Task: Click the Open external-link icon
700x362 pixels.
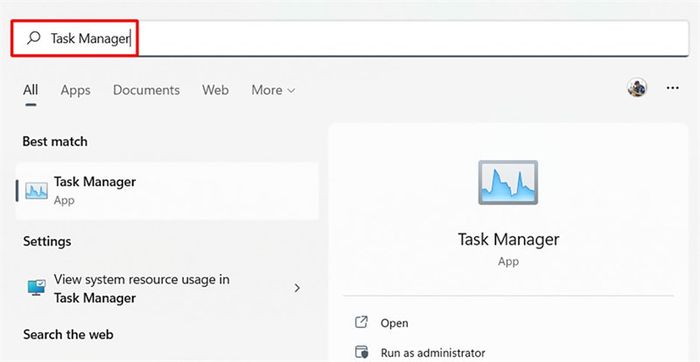Action: point(361,322)
